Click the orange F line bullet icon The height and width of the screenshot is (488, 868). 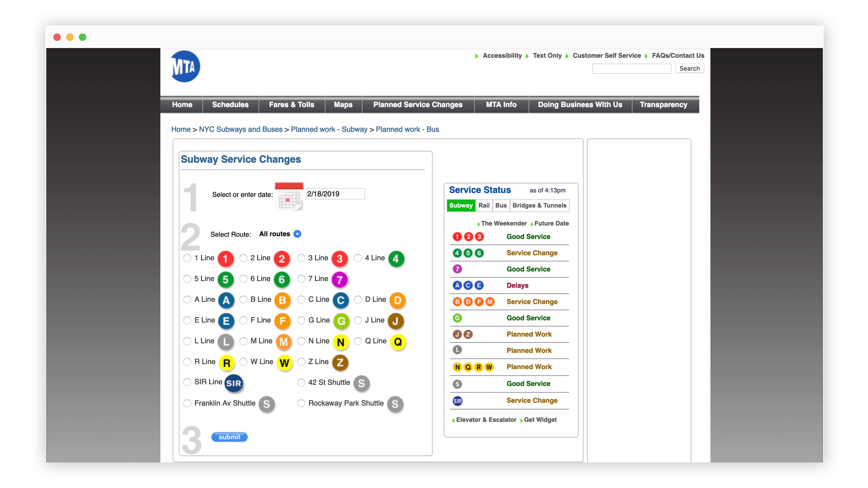(282, 321)
